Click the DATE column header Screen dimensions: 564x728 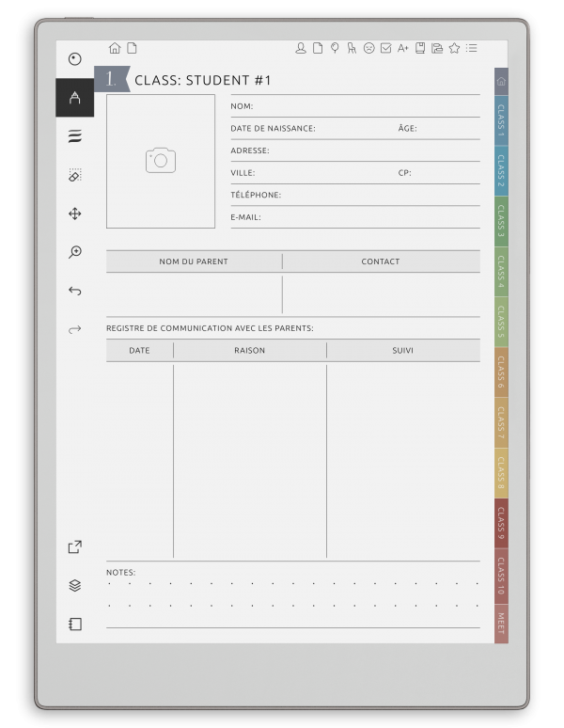pyautogui.click(x=140, y=351)
